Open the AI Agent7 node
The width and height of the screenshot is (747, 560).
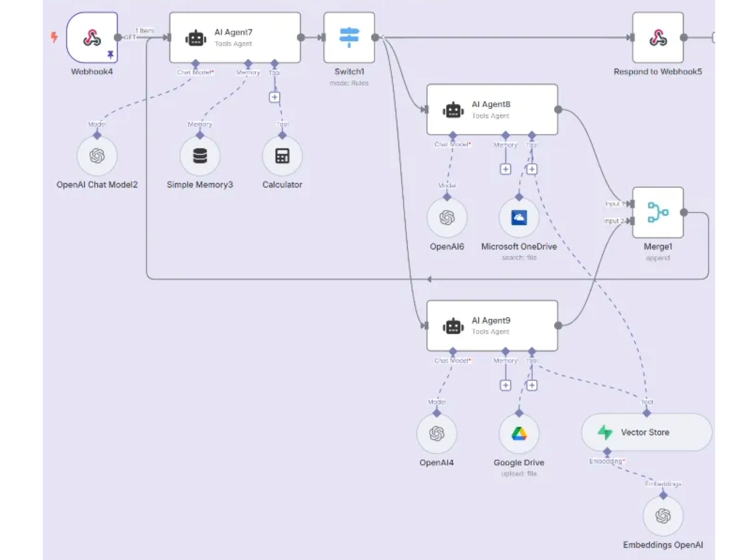[235, 37]
